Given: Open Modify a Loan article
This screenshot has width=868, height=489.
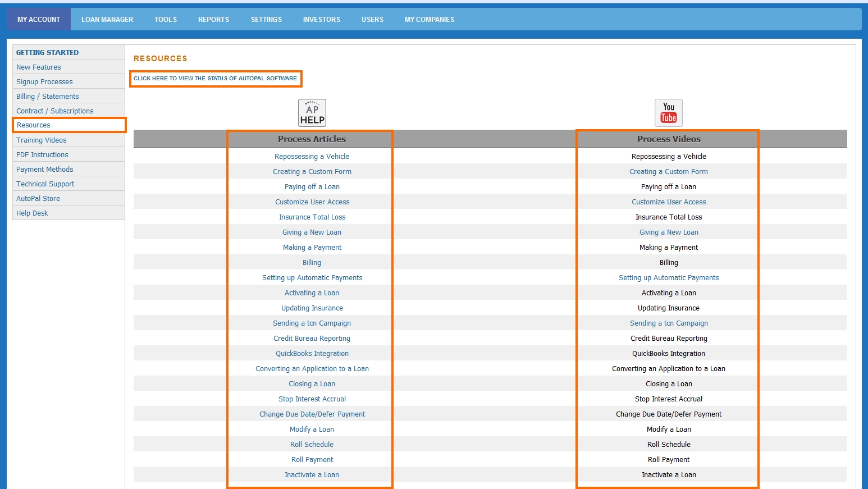Looking at the screenshot, I should (x=312, y=429).
